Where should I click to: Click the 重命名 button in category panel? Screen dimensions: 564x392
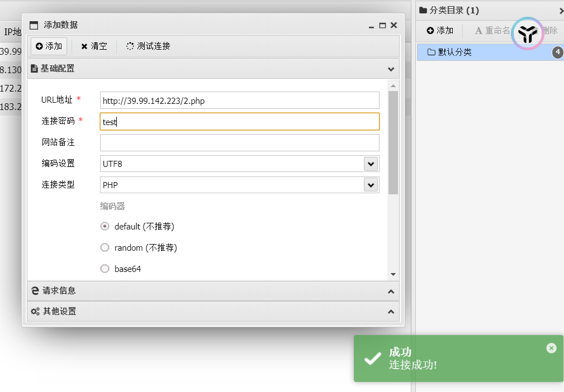pyautogui.click(x=492, y=31)
